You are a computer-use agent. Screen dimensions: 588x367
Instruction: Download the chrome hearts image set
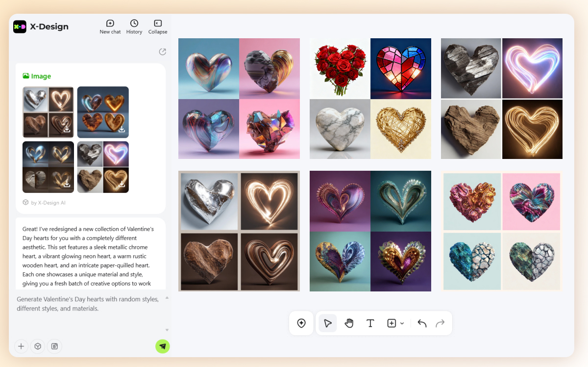(68, 184)
